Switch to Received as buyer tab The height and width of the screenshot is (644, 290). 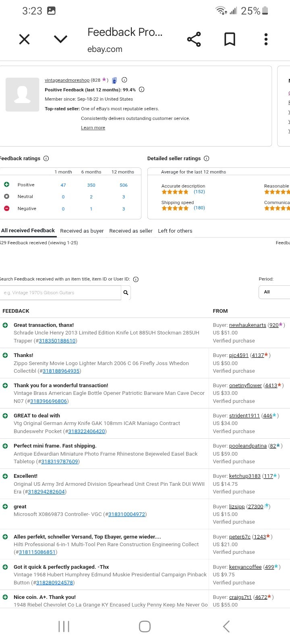(82, 231)
